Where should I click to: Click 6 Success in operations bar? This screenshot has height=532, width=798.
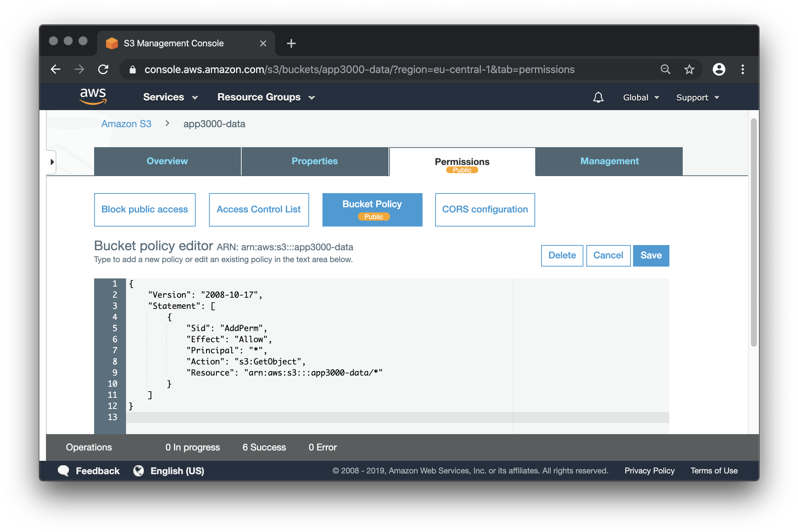[x=264, y=447]
